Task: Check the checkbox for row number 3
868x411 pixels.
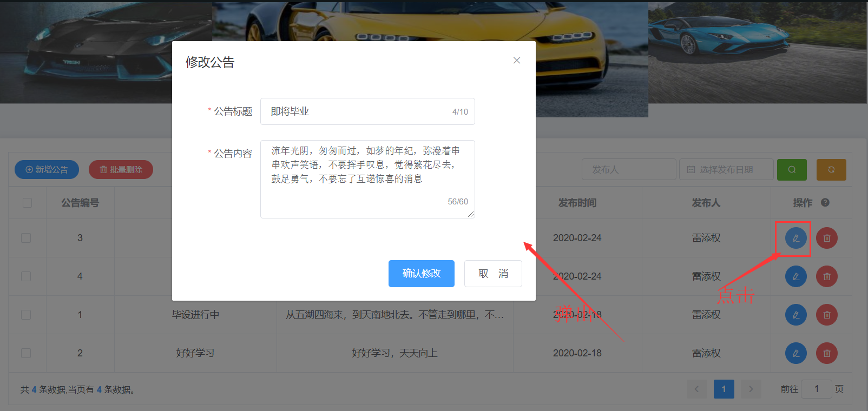Action: (x=26, y=238)
